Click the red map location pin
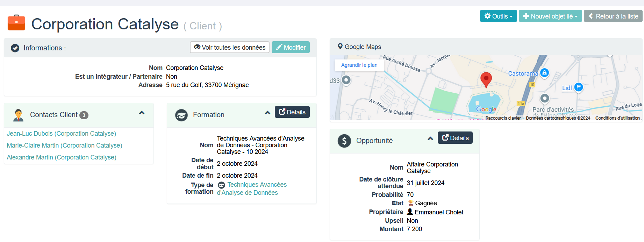This screenshot has width=644, height=242. pos(486,79)
